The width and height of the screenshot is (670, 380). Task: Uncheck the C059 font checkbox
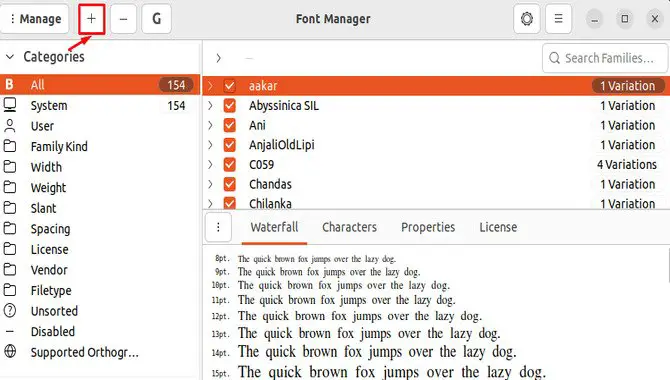pos(229,164)
